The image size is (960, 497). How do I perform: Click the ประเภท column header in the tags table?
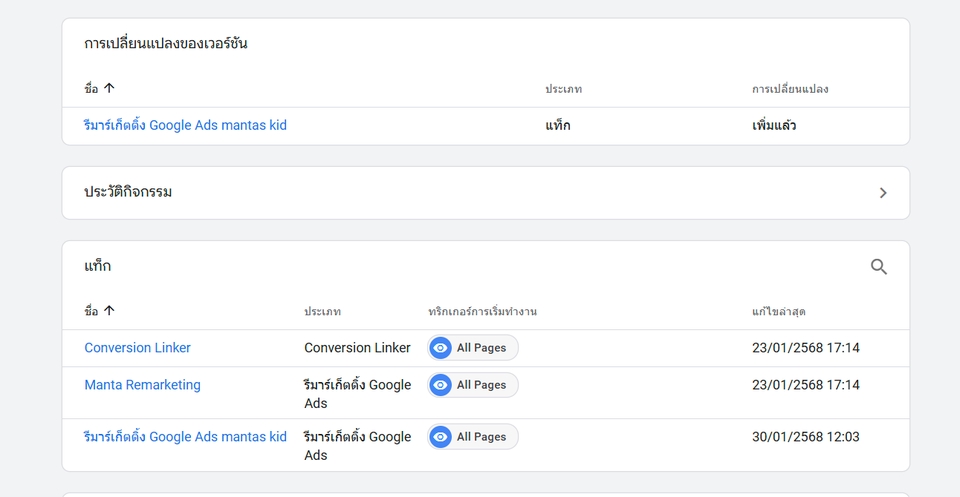322,312
